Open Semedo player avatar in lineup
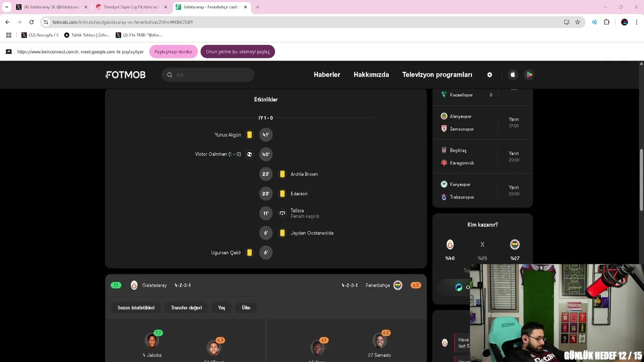The height and width of the screenshot is (362, 644). 379,341
